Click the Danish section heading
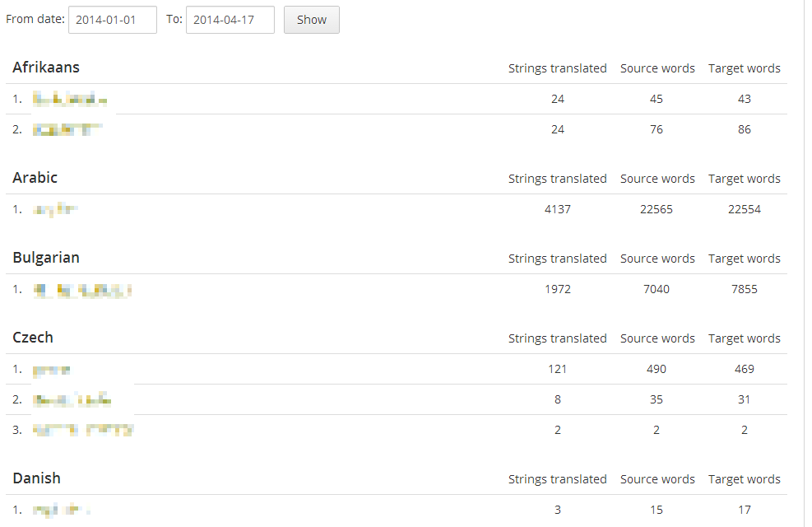The width and height of the screenshot is (812, 527). tap(36, 478)
